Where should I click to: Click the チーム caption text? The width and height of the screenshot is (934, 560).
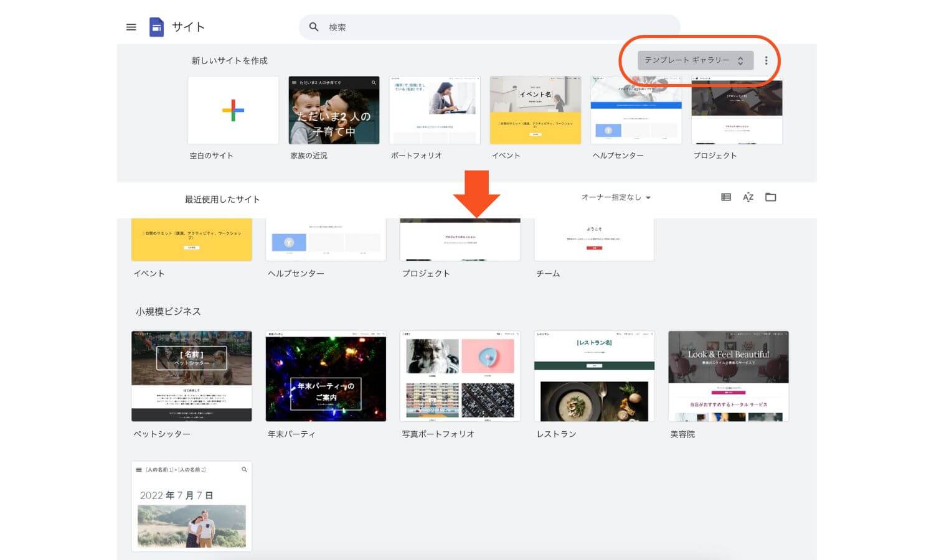(548, 273)
